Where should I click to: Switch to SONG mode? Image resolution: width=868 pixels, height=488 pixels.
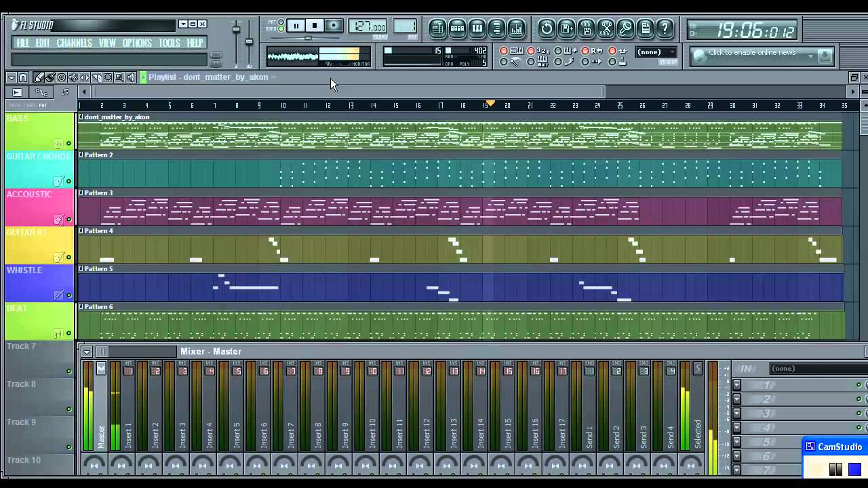coord(281,29)
